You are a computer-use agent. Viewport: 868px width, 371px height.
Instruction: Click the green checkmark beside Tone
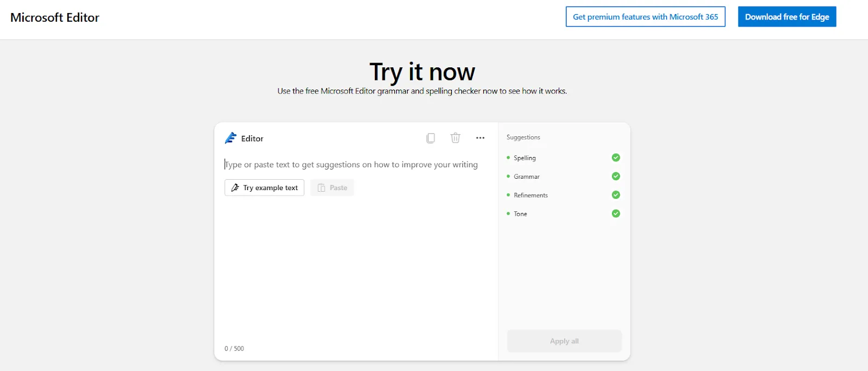616,213
